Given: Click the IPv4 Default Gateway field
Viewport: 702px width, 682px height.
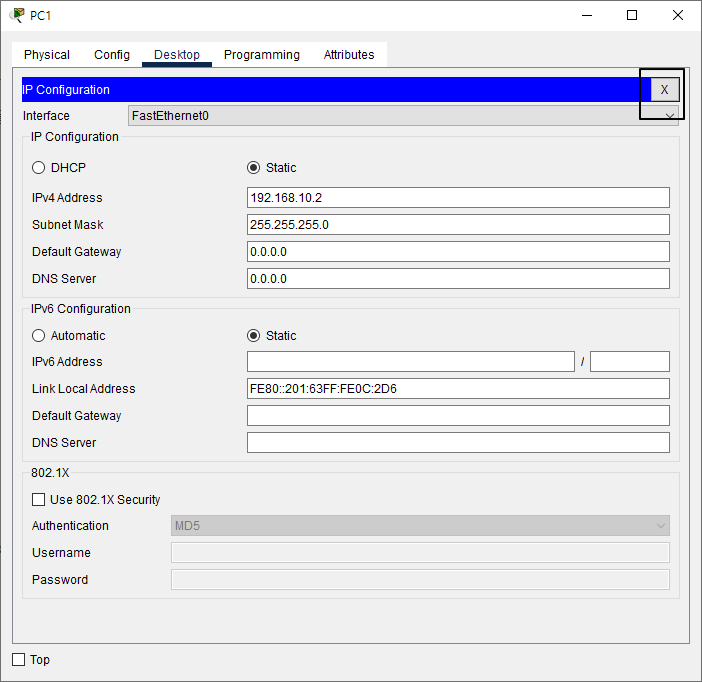Looking at the screenshot, I should pyautogui.click(x=458, y=252).
